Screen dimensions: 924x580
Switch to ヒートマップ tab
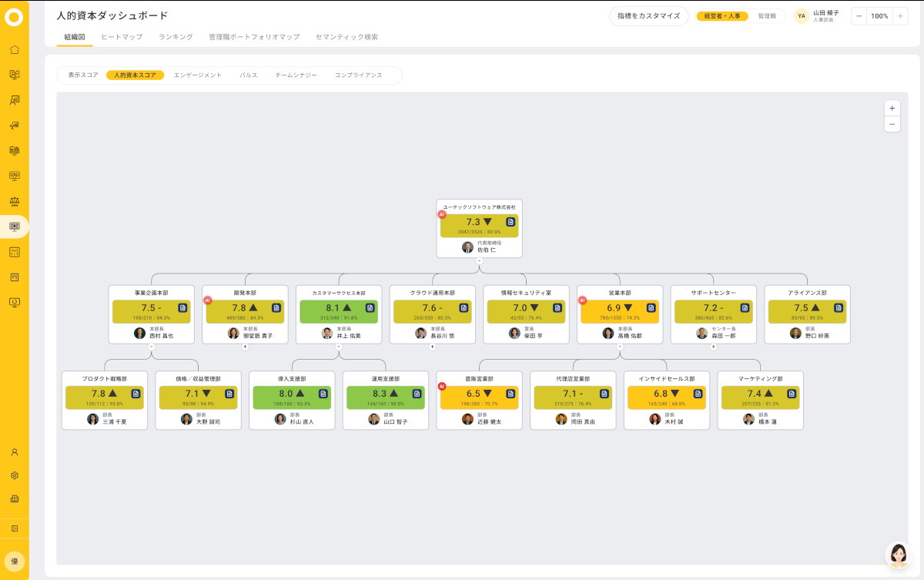click(x=122, y=37)
